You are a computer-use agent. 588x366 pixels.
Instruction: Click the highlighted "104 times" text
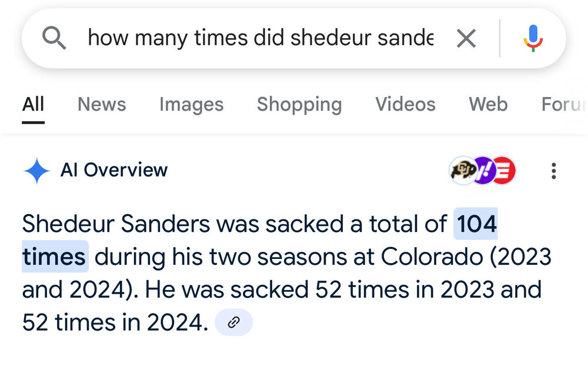pos(476,224)
